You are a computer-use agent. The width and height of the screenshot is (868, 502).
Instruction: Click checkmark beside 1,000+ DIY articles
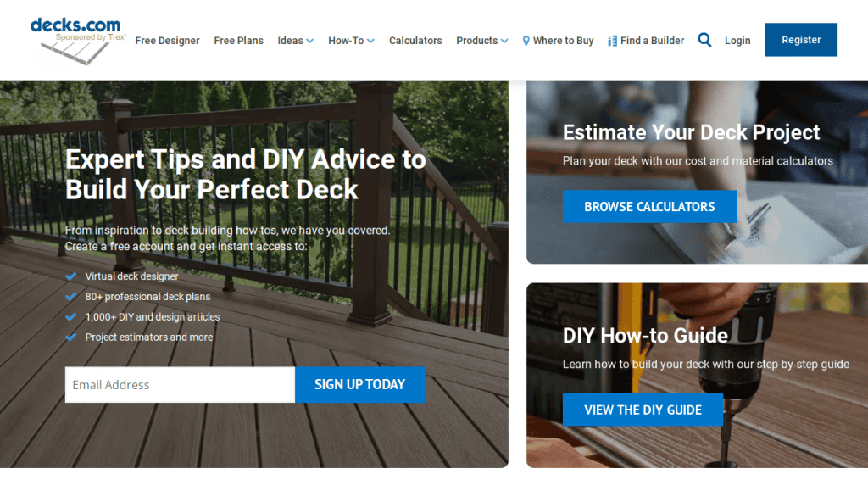[x=71, y=317]
